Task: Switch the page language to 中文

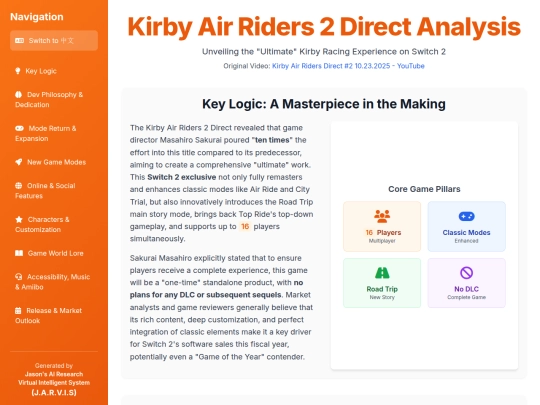Action: pyautogui.click(x=54, y=41)
